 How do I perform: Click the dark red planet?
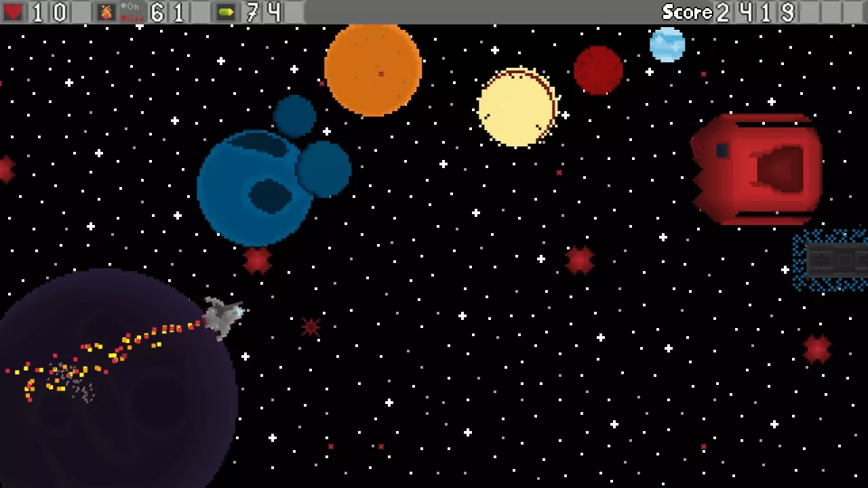pyautogui.click(x=598, y=70)
